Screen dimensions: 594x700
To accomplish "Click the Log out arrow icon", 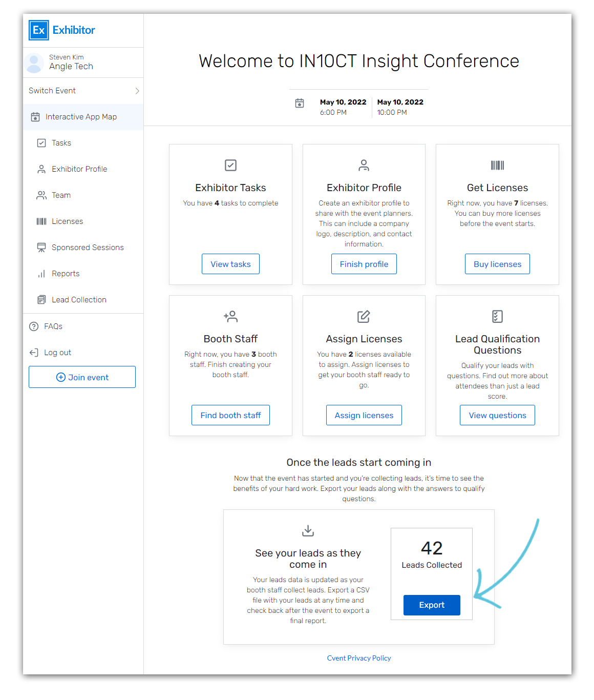I will [33, 352].
